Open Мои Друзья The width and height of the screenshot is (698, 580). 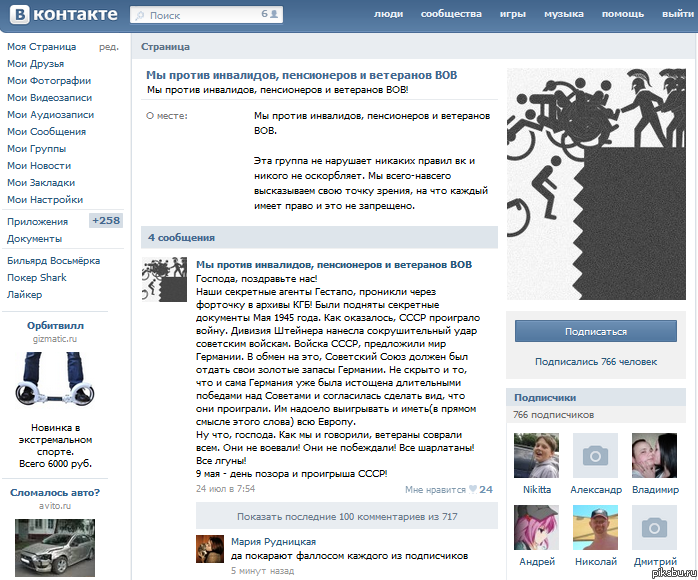[35, 64]
